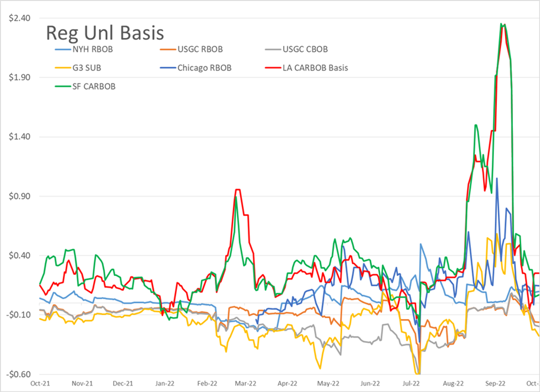Select the LA CARBOB Basis legend label

tap(315, 68)
